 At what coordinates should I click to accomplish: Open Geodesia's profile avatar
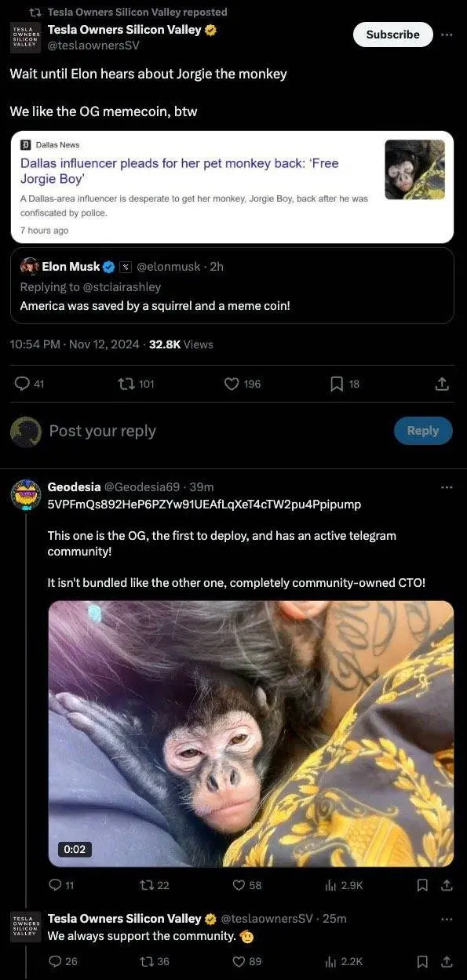(25, 494)
